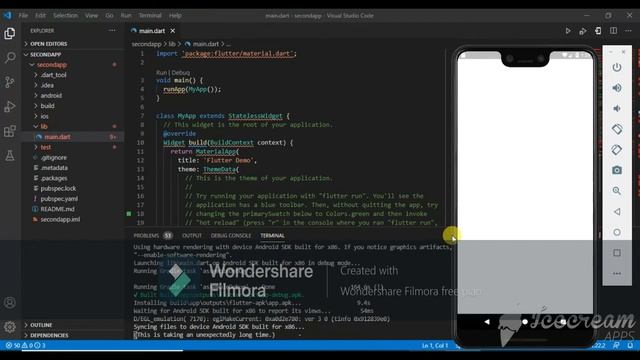
Task: Expand the .dart_tool folder
Action: click(x=53, y=75)
